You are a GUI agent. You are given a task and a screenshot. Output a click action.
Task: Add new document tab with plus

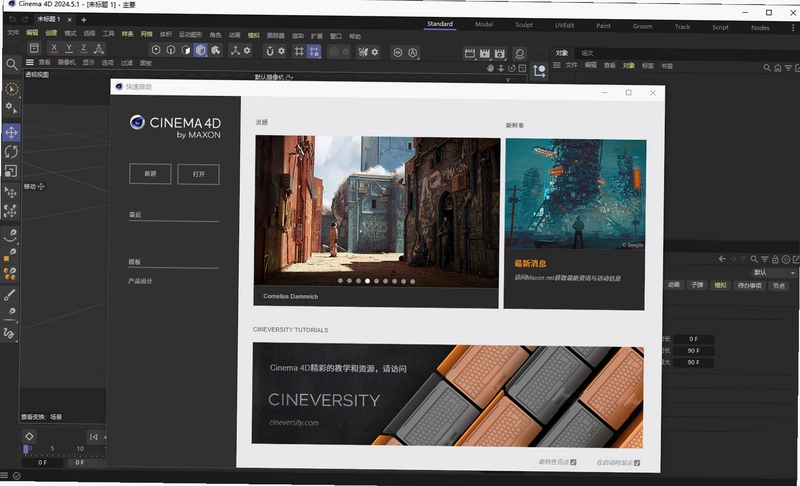coord(84,20)
